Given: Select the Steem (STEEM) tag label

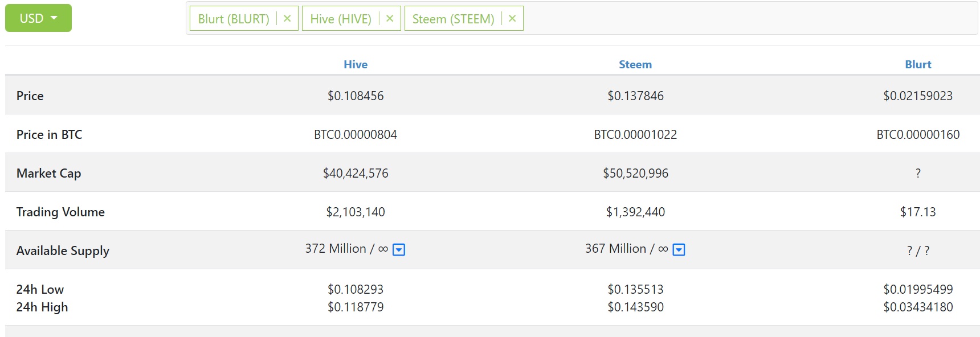Looking at the screenshot, I should [x=454, y=19].
